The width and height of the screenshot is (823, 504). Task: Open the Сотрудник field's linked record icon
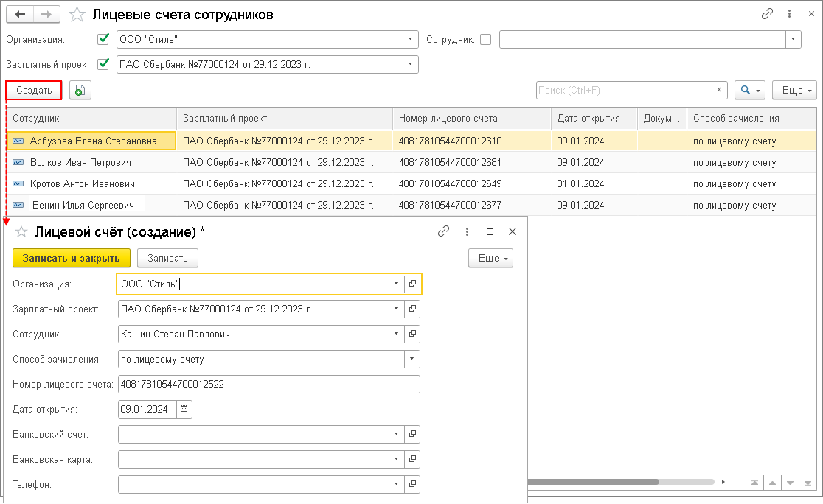pos(413,335)
